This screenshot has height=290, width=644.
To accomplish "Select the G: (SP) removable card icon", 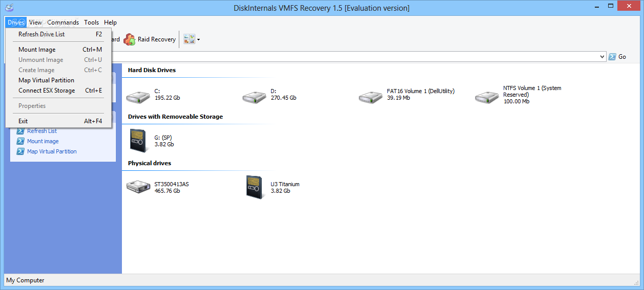I will click(x=138, y=141).
